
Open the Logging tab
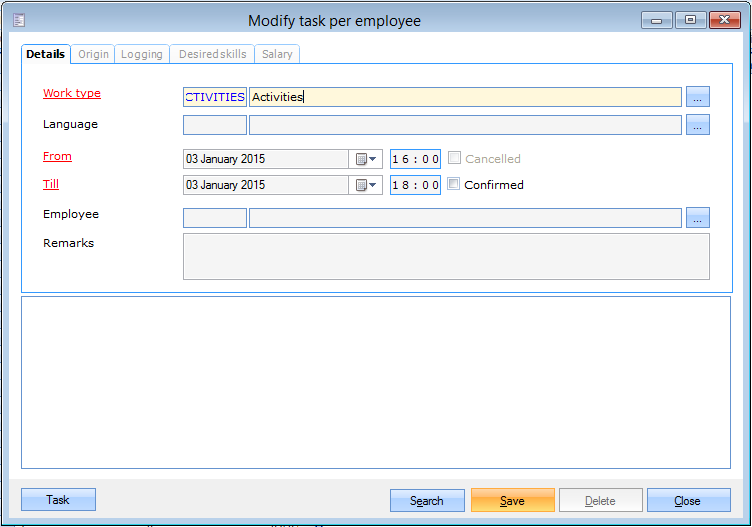(x=142, y=54)
